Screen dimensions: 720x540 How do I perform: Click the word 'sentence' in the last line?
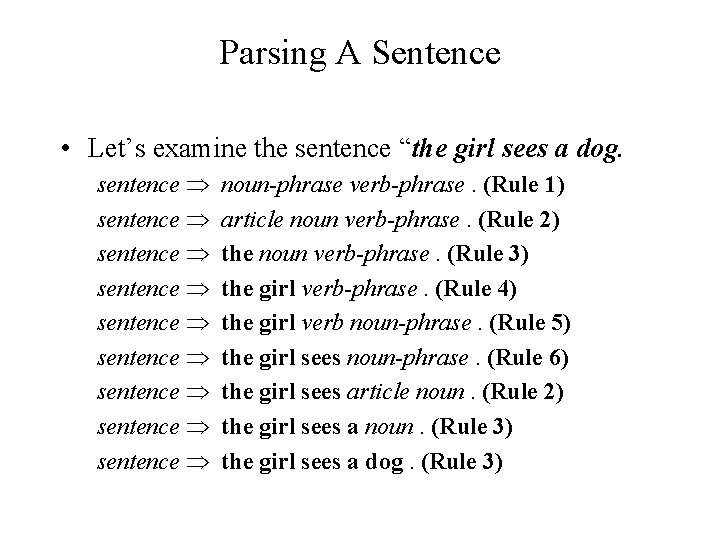138,462
